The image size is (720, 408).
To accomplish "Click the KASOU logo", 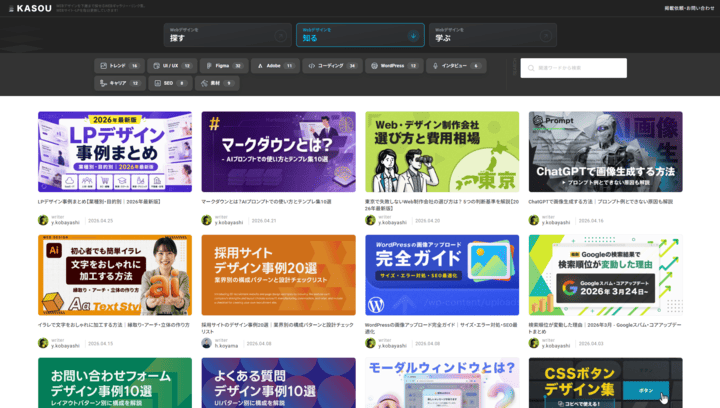I will (30, 8).
